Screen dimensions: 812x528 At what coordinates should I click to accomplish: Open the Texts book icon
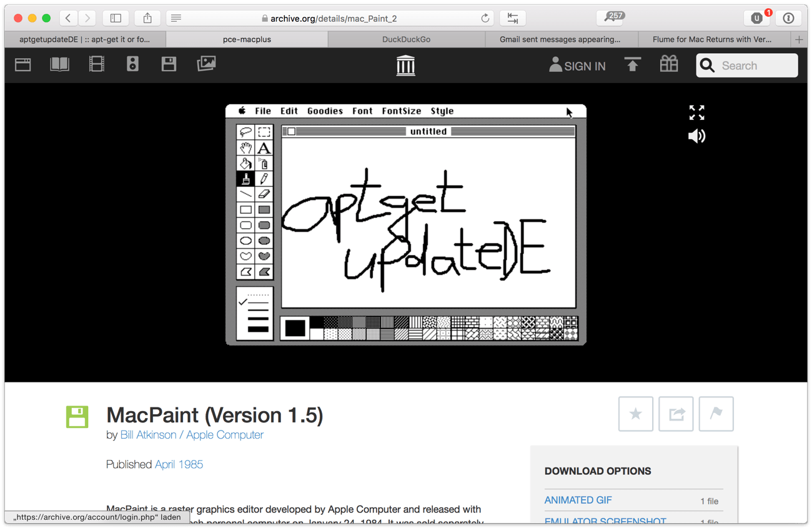tap(60, 64)
